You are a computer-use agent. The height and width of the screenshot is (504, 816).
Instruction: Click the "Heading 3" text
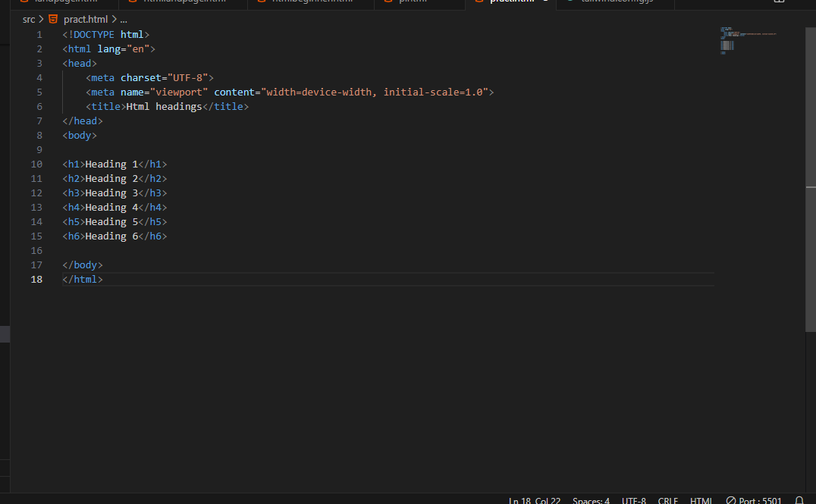point(111,193)
